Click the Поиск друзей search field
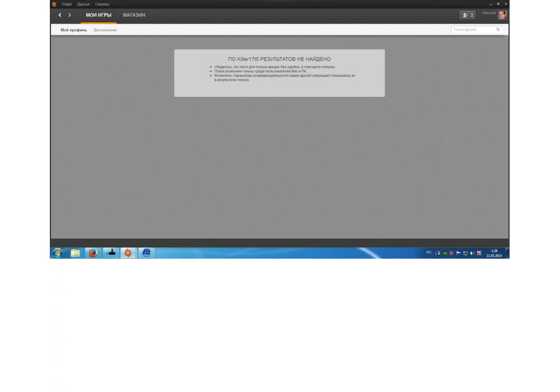The width and height of the screenshot is (560, 392). coord(472,30)
